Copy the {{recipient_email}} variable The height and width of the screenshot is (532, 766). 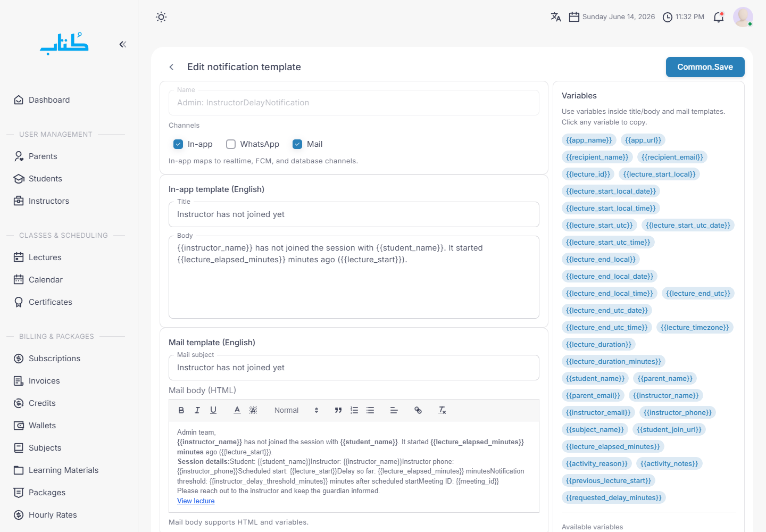672,157
